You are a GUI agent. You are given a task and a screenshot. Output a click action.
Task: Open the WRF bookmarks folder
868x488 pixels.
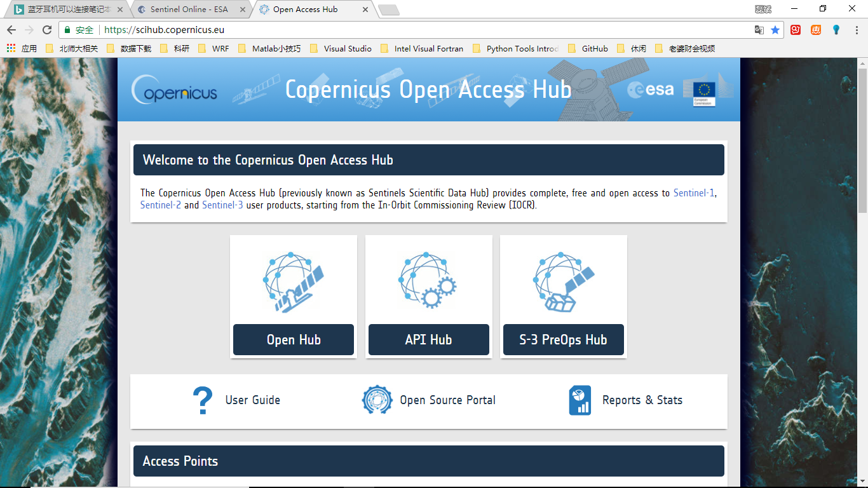tap(214, 48)
